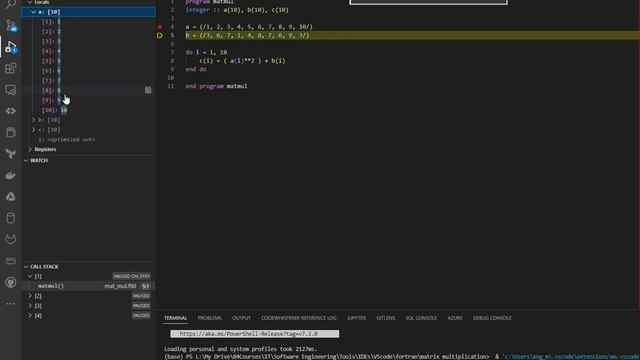Viewport: 640px width, 360px height.
Task: Switch to the DEBUG CONSOLE tab
Action: pos(492,318)
